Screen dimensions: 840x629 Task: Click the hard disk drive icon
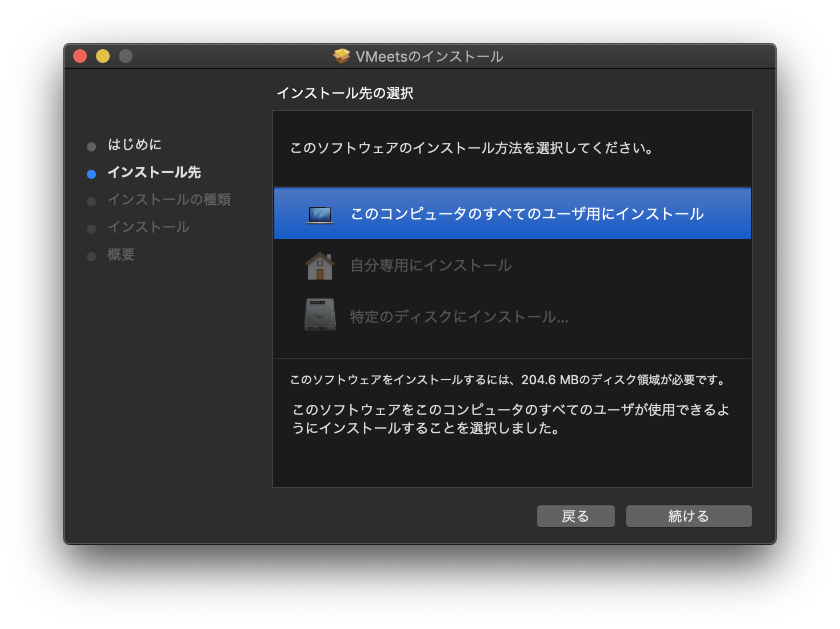tap(320, 315)
